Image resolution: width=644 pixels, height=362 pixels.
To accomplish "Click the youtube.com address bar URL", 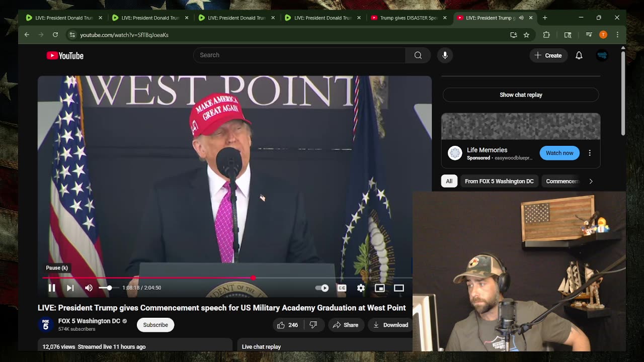I will click(x=124, y=35).
